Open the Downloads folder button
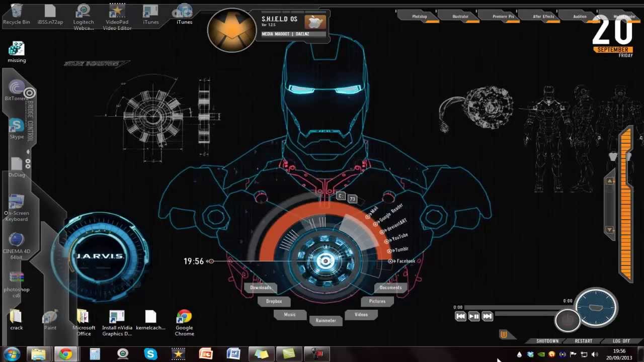 (x=261, y=288)
